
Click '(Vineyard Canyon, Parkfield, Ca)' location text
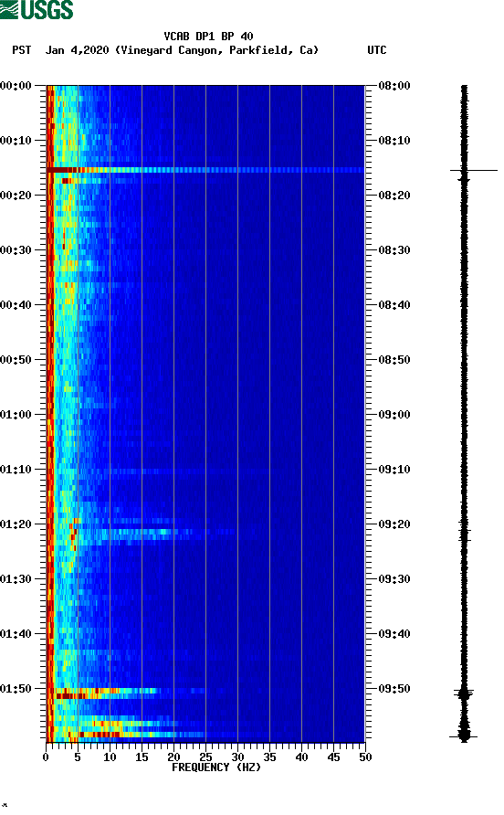tap(216, 50)
